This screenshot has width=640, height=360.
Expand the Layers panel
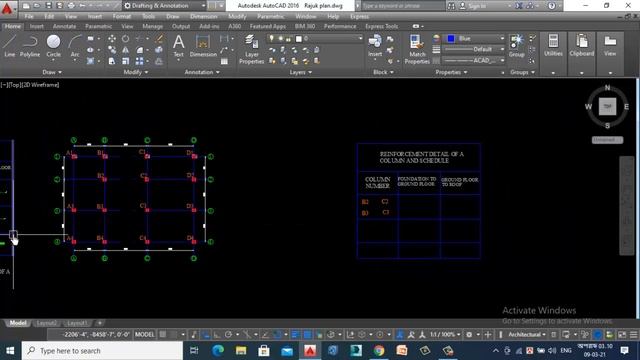[x=301, y=72]
